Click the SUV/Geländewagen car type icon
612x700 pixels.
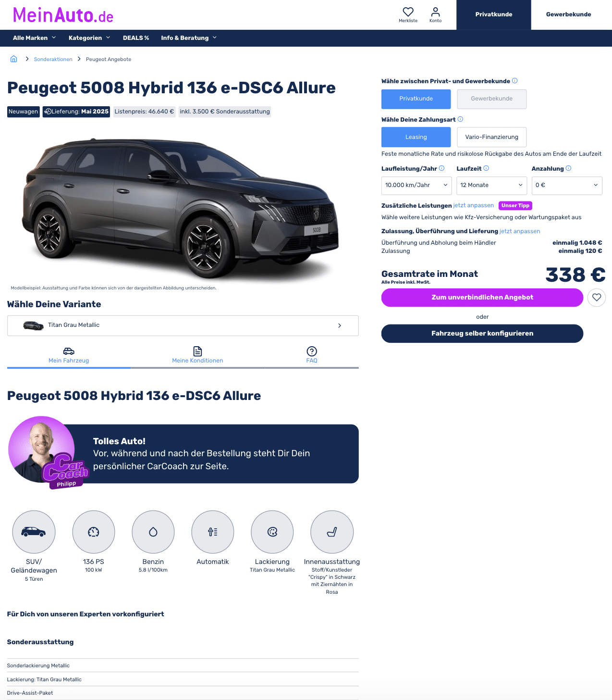pyautogui.click(x=34, y=532)
